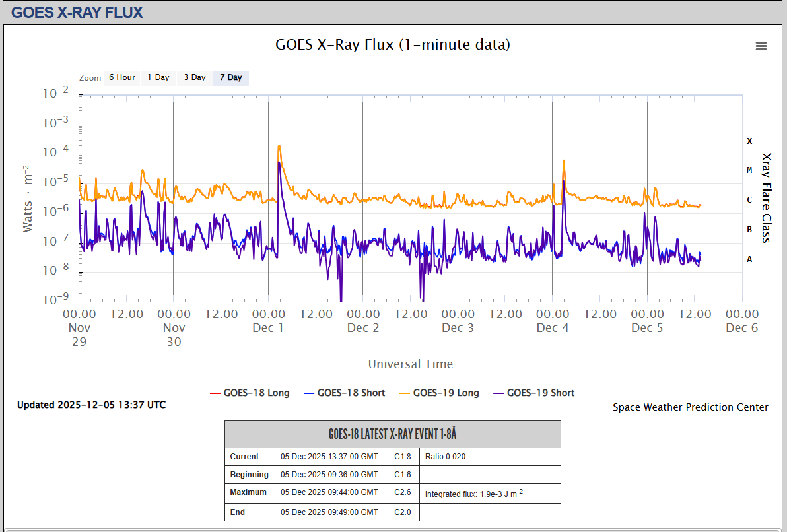The image size is (787, 532).
Task: Click the Dec 4 orange flare spike
Action: pos(563,162)
